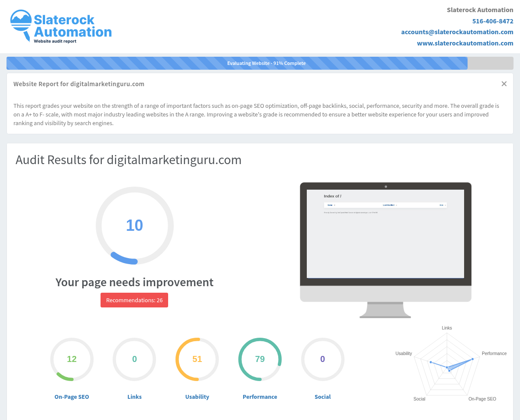Viewport: 520px width, 420px height.
Task: Click the Usability label on radar chart
Action: point(403,353)
